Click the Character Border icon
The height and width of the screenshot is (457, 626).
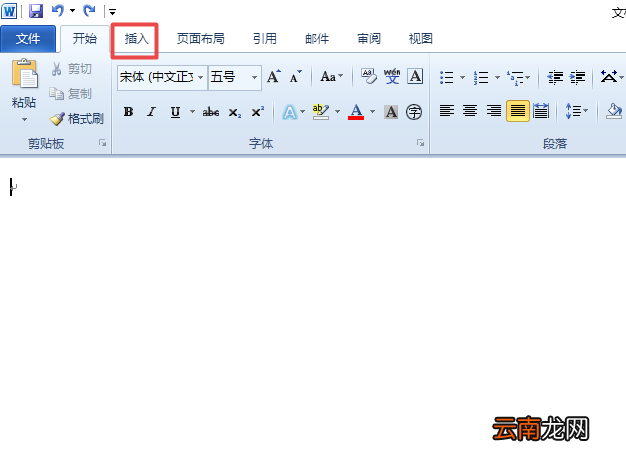coord(415,76)
